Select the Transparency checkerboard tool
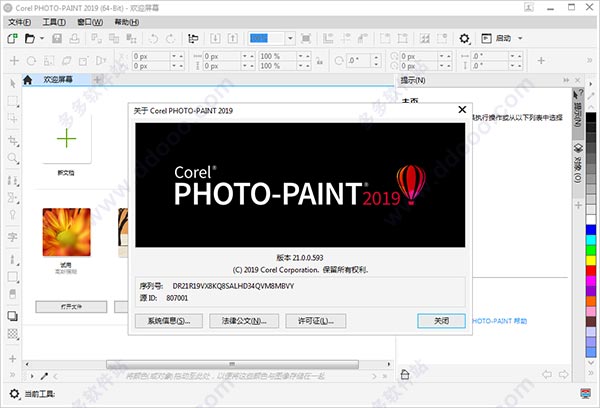This screenshot has height=408, width=600. pyautogui.click(x=13, y=334)
